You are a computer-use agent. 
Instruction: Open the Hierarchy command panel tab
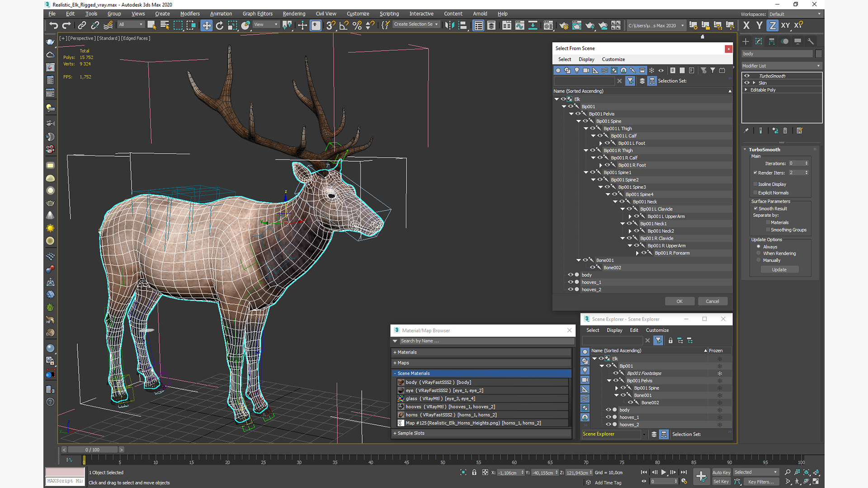click(772, 41)
